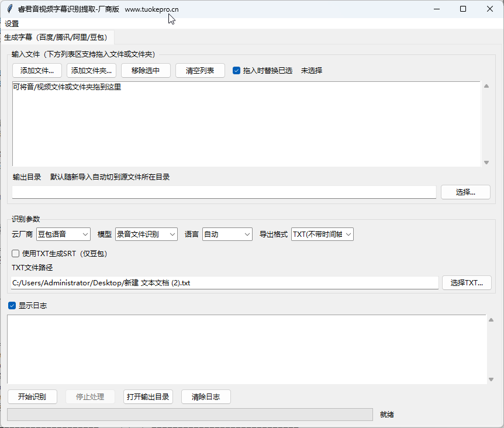Maximize the window
Image resolution: width=504 pixels, height=428 pixels.
pyautogui.click(x=463, y=9)
